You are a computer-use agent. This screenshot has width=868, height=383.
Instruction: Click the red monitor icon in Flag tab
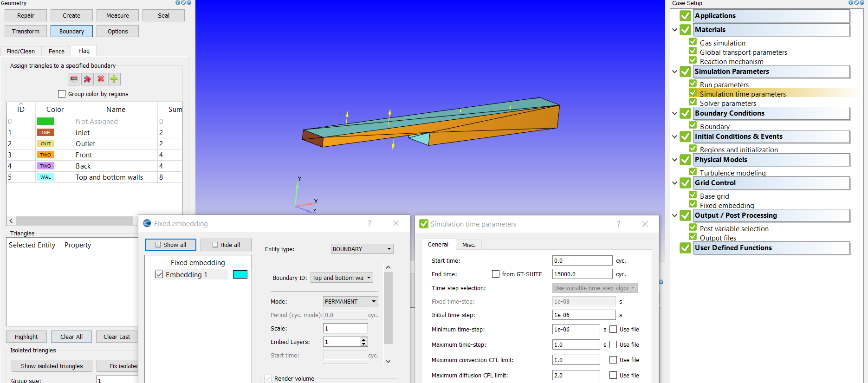74,79
